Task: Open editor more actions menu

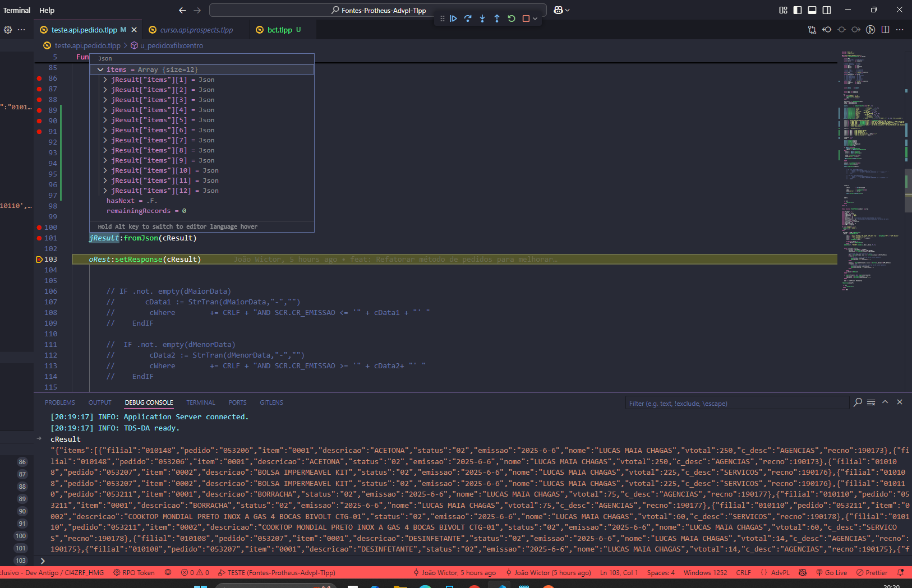Action: click(x=900, y=30)
